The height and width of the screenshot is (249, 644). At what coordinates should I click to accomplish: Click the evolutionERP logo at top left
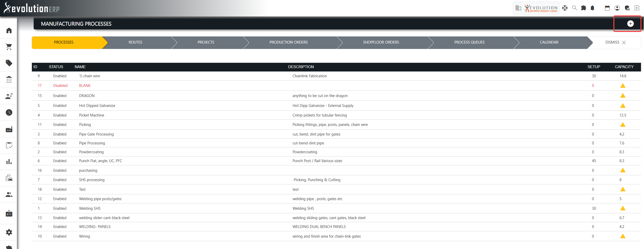pyautogui.click(x=32, y=8)
